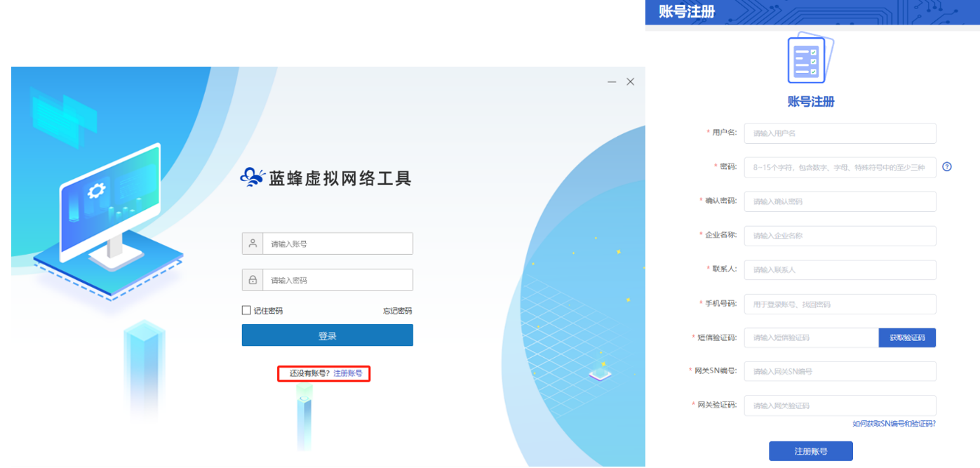
Task: Toggle the 记住密码 checkbox
Action: point(246,310)
